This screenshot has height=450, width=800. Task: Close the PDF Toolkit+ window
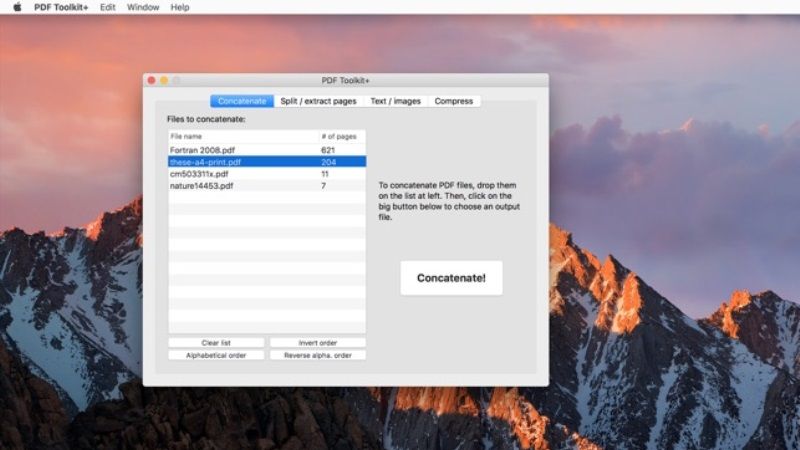[152, 80]
